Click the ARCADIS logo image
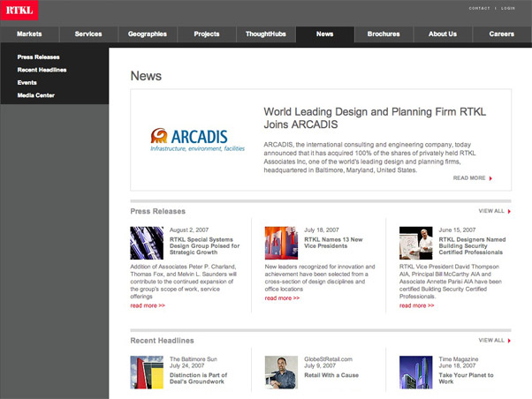Screen dimensions: 532x399 click(x=197, y=139)
